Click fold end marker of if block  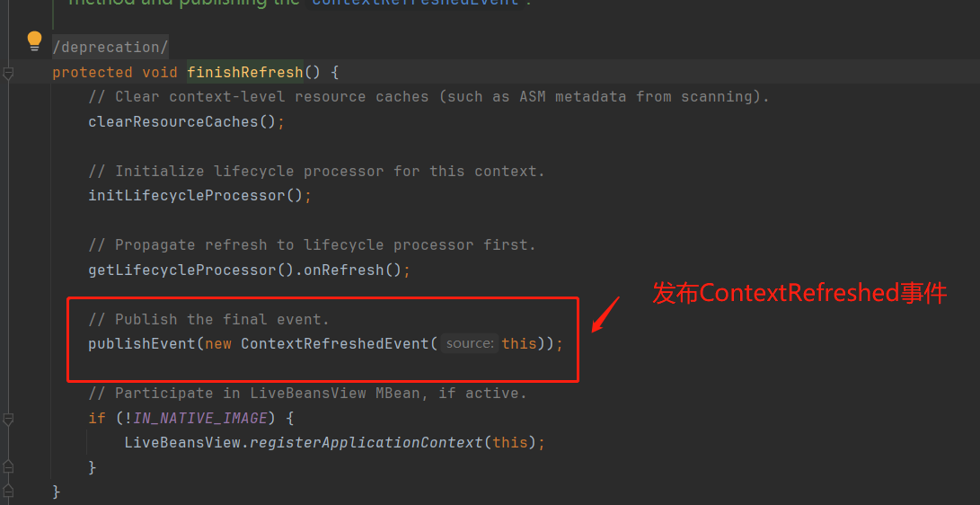pos(8,467)
